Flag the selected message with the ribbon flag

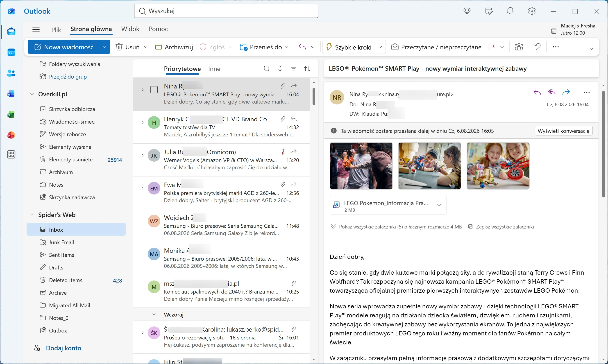click(491, 47)
